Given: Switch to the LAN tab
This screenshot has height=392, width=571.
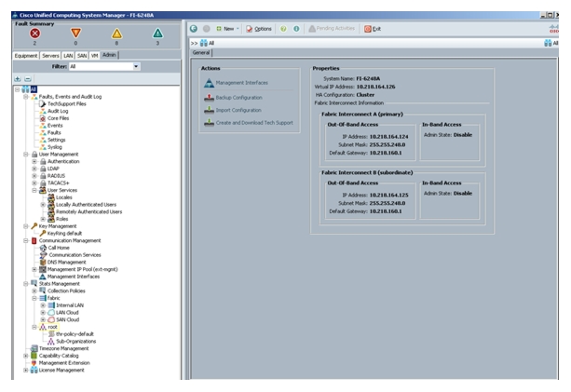Looking at the screenshot, I should [x=68, y=55].
